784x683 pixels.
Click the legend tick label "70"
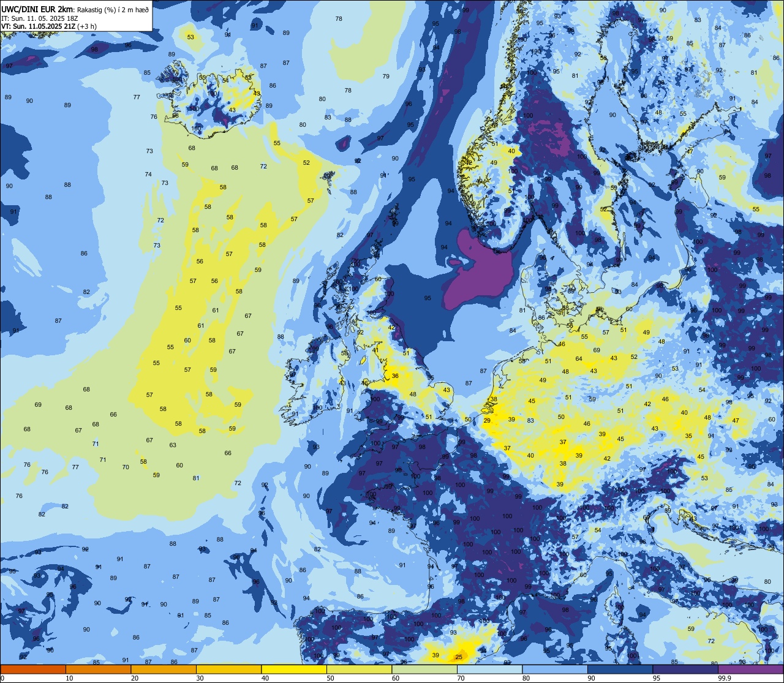461,678
